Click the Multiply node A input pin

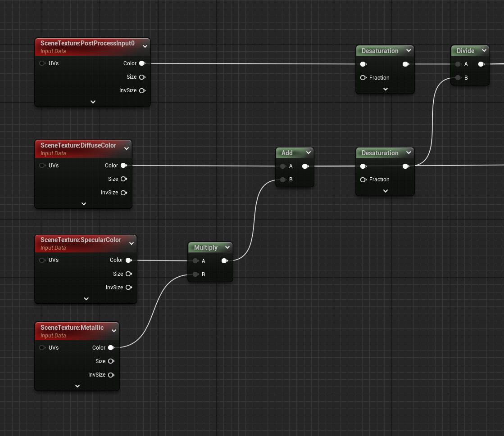[195, 261]
